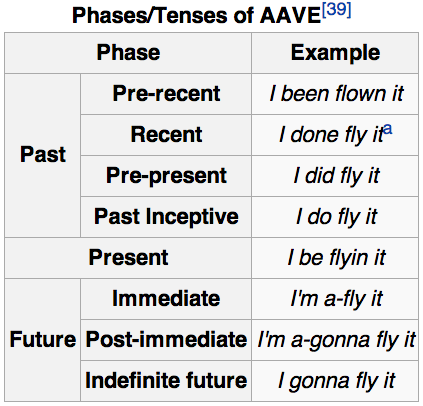This screenshot has width=423, height=406.
Task: Click the Example column header
Action: click(x=335, y=53)
